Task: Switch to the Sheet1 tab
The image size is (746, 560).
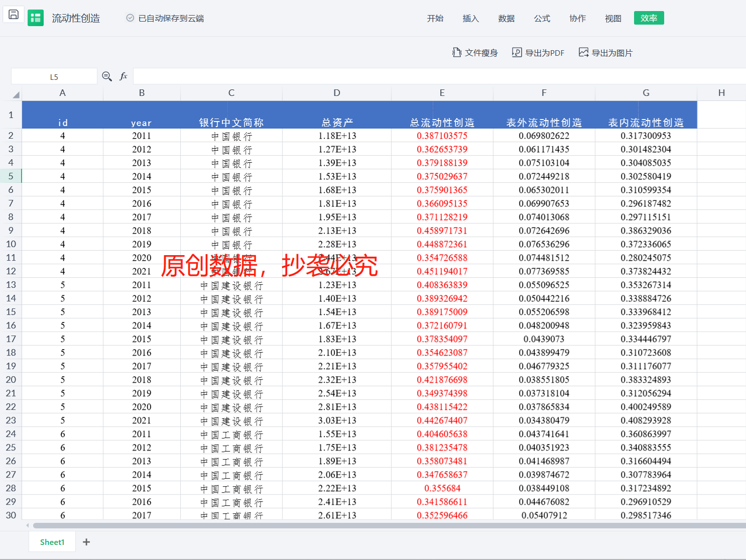Action: pos(52,542)
